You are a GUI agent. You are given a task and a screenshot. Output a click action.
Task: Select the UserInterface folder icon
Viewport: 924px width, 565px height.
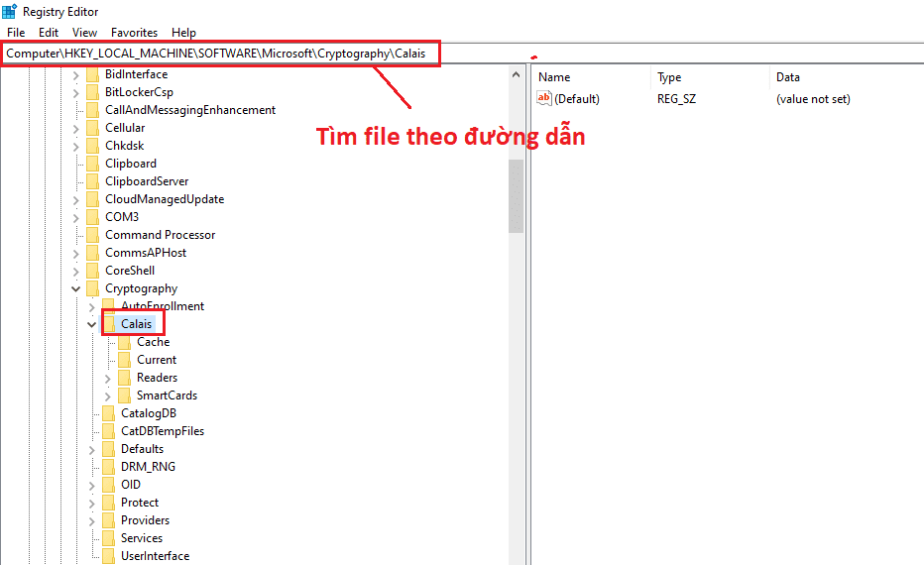click(108, 556)
